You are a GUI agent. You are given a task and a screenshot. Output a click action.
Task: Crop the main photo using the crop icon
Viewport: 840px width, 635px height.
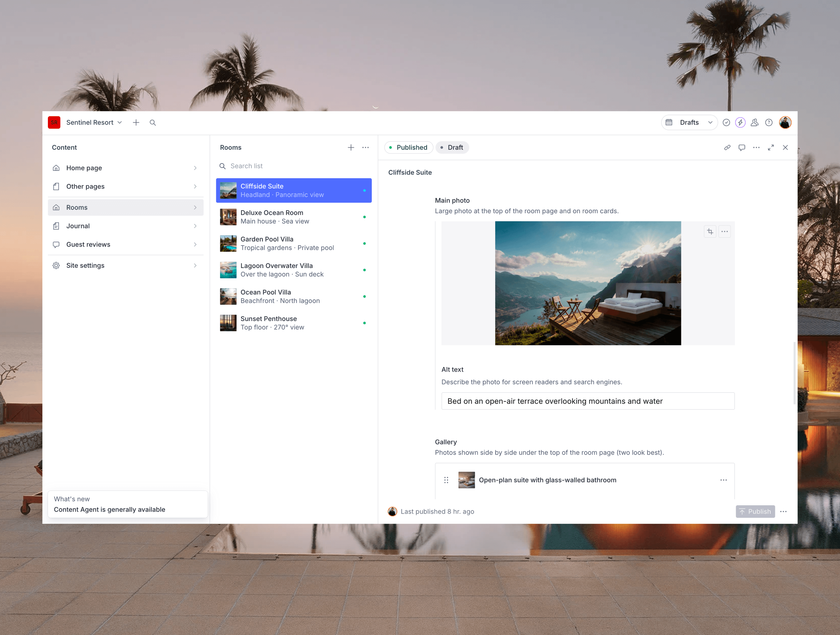pyautogui.click(x=710, y=231)
